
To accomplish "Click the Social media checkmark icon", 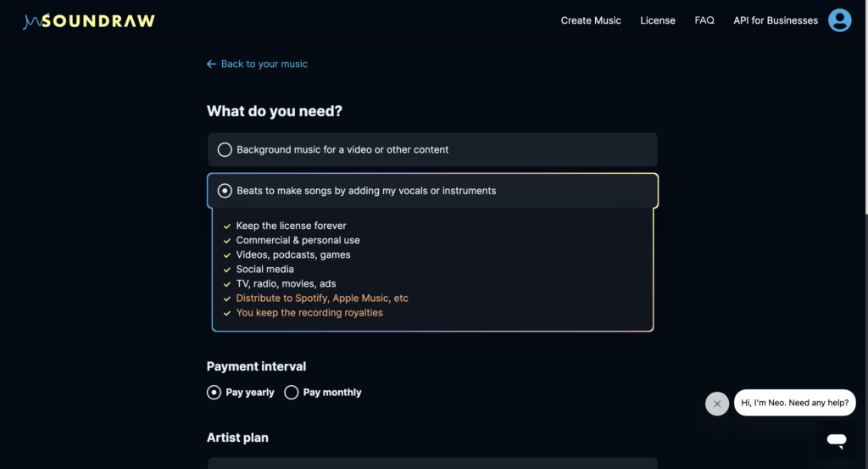I will [227, 270].
